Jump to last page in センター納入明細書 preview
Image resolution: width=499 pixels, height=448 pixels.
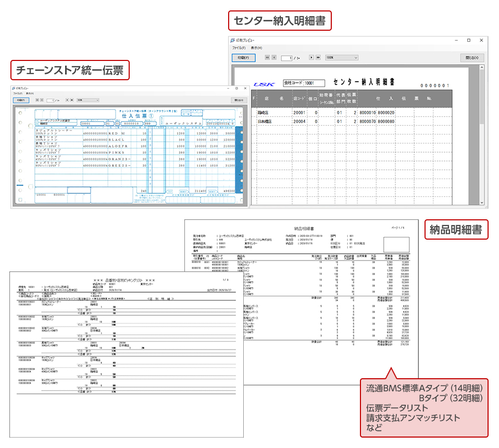coord(318,58)
